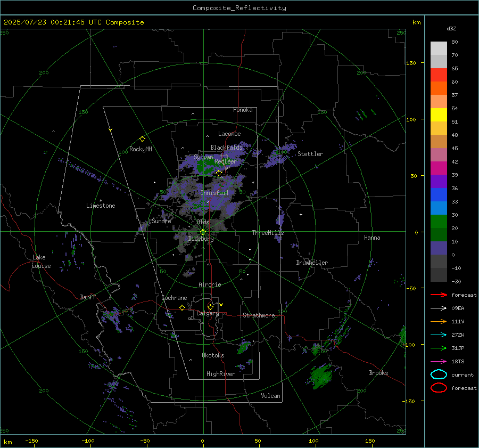
Task: Click the red forecast arrow legend icon
Action: [x=439, y=295]
